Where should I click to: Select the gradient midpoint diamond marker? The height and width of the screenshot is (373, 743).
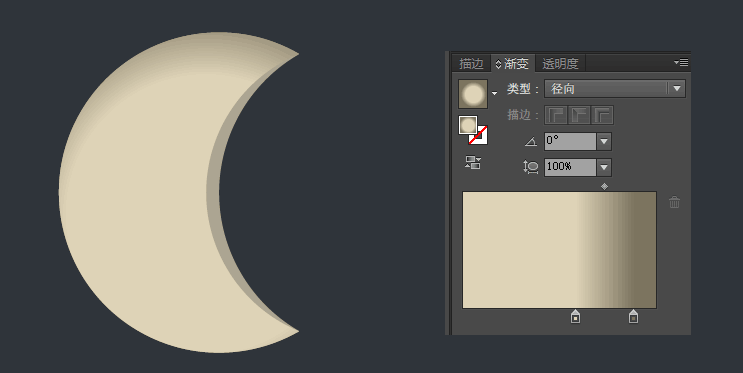(604, 187)
